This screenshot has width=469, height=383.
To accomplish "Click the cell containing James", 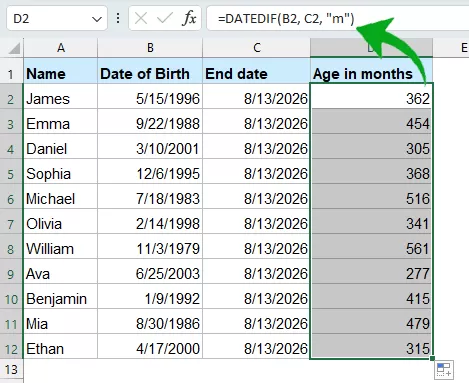I will (60, 96).
